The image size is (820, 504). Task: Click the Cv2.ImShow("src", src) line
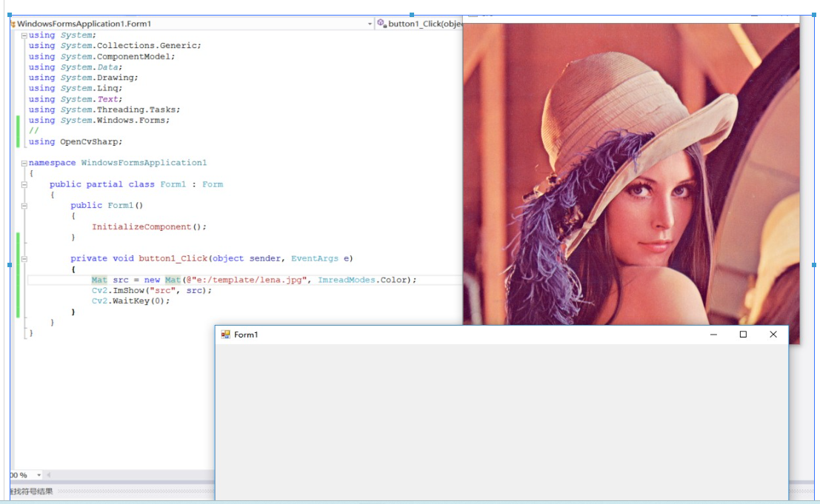coord(152,290)
